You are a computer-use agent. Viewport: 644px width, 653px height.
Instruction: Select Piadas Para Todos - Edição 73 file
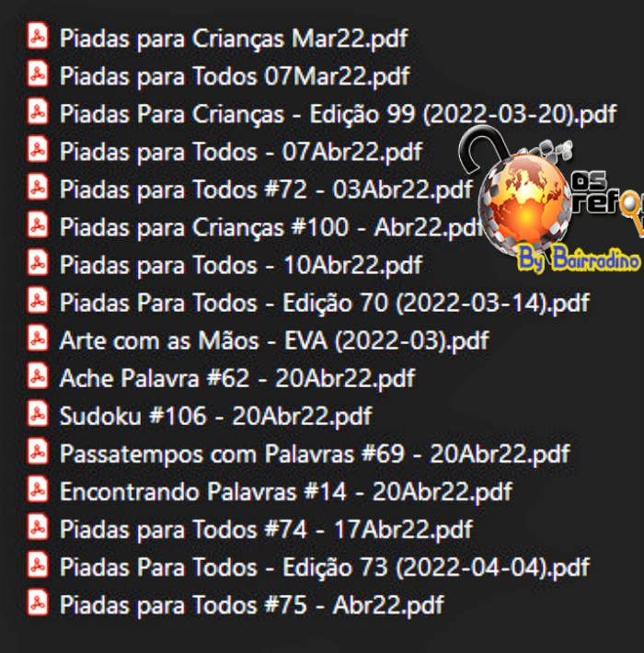pyautogui.click(x=325, y=567)
